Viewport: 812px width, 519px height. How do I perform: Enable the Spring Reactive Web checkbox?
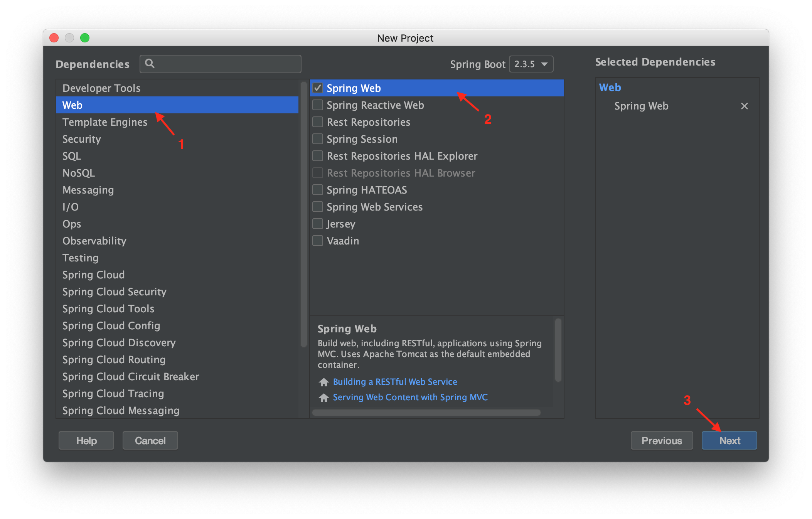tap(318, 105)
